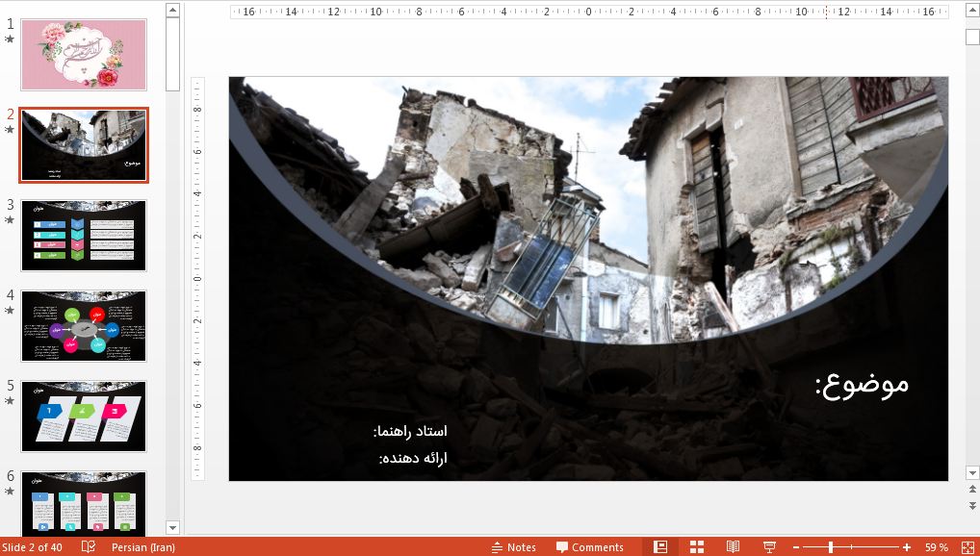Viewport: 980px width, 556px height.
Task: Click the zoom in plus icon
Action: 907,547
